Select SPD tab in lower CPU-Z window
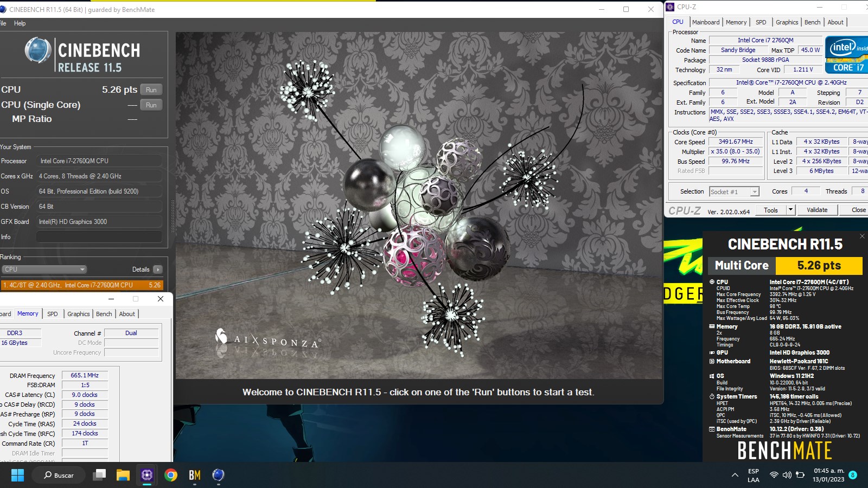The height and width of the screenshot is (488, 868). coord(53,314)
